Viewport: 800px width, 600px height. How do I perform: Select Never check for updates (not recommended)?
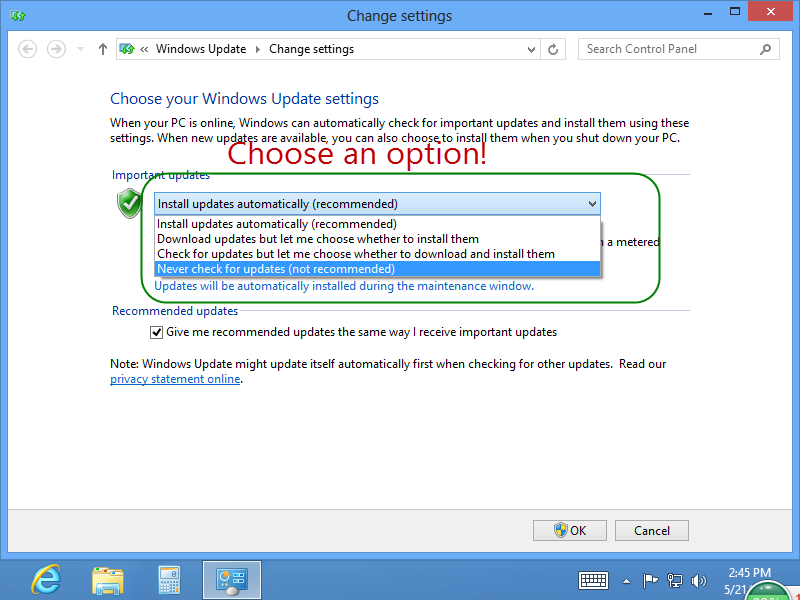(378, 269)
